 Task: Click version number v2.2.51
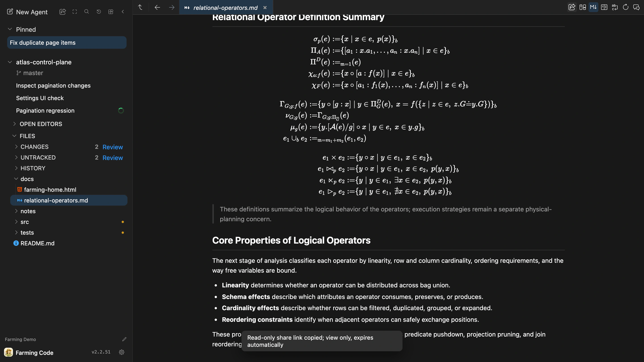(101, 352)
